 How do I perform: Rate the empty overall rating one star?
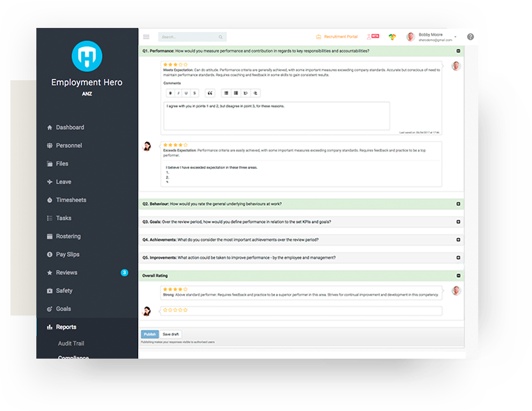click(x=165, y=310)
